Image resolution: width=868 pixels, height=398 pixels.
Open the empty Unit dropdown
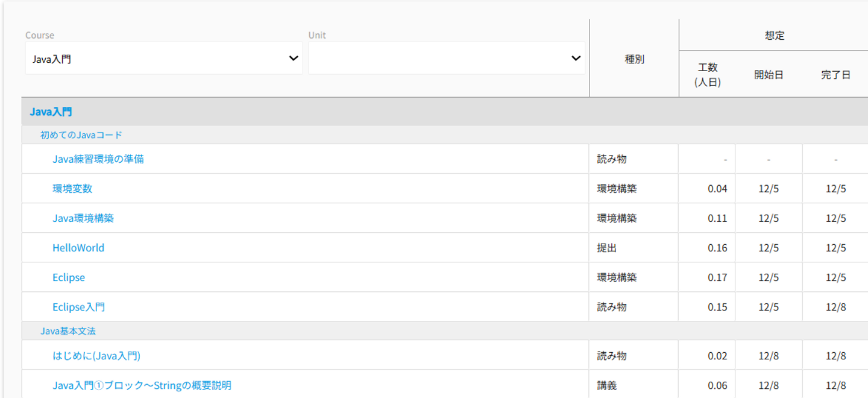(440, 58)
